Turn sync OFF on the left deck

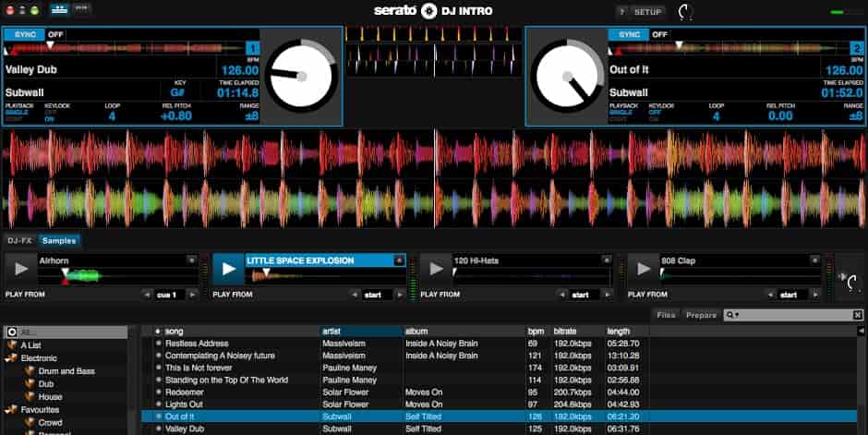55,34
